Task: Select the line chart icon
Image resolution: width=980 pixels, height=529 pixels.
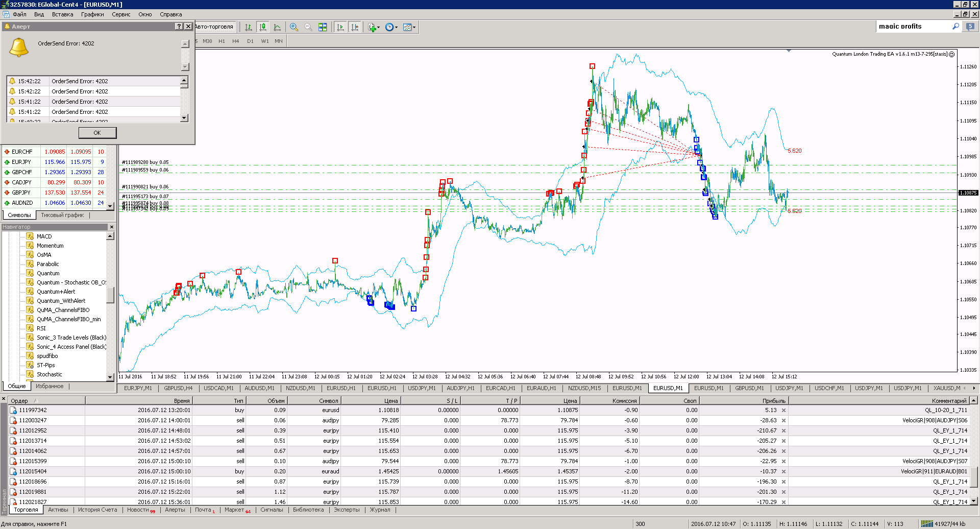Action: coord(277,27)
